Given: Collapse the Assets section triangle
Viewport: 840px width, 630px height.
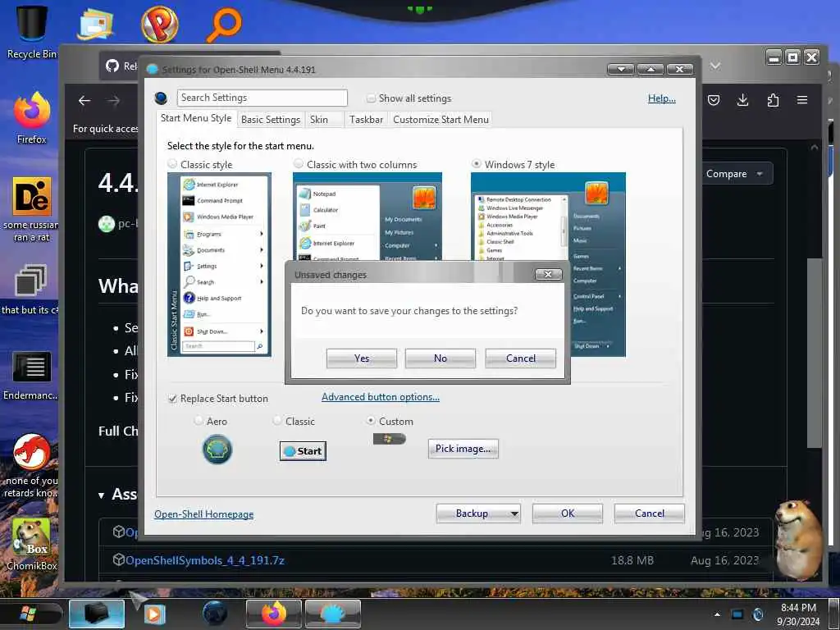Looking at the screenshot, I should [101, 495].
